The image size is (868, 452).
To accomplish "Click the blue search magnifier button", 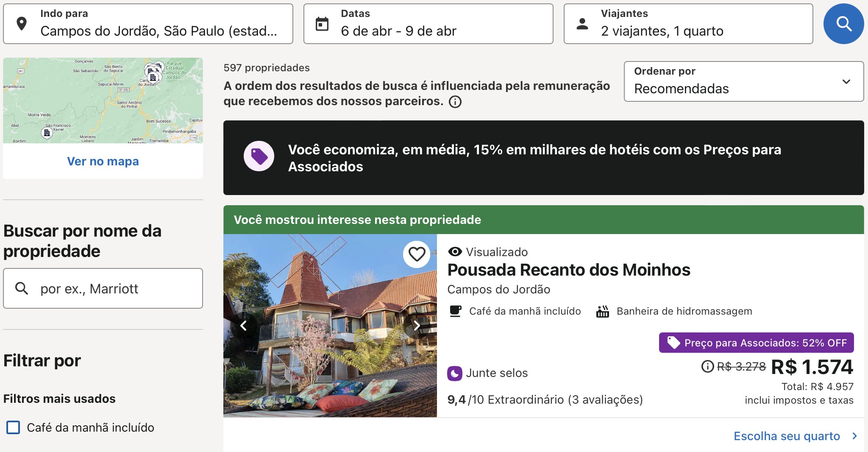I will 843,24.
